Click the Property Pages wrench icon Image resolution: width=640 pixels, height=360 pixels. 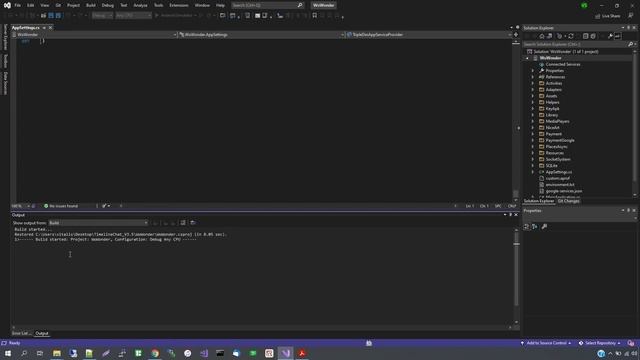pos(544,227)
